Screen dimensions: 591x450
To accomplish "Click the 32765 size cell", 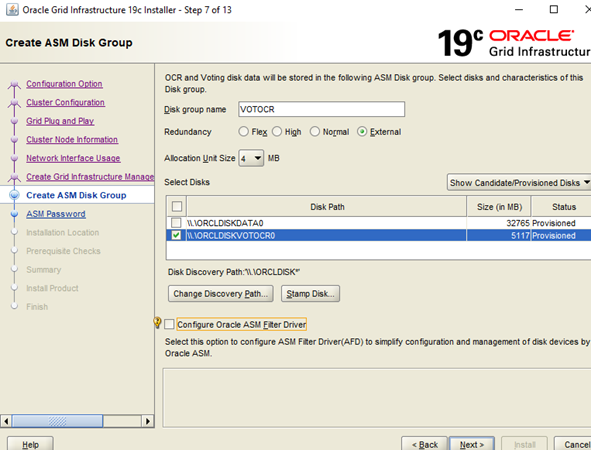I will [x=499, y=223].
